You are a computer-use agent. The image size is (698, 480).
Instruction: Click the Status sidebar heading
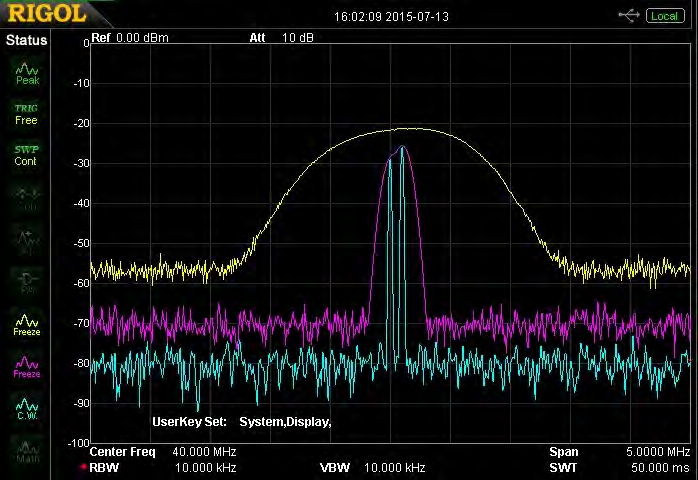pyautogui.click(x=26, y=40)
